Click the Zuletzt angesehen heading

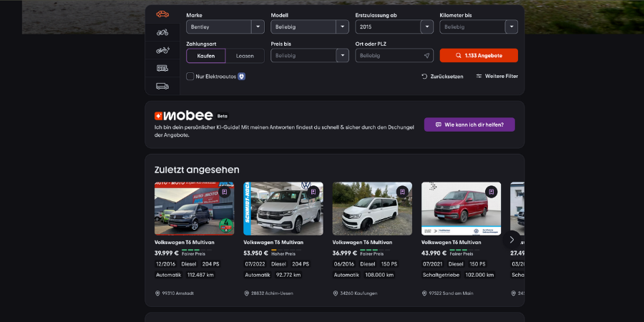tap(197, 170)
